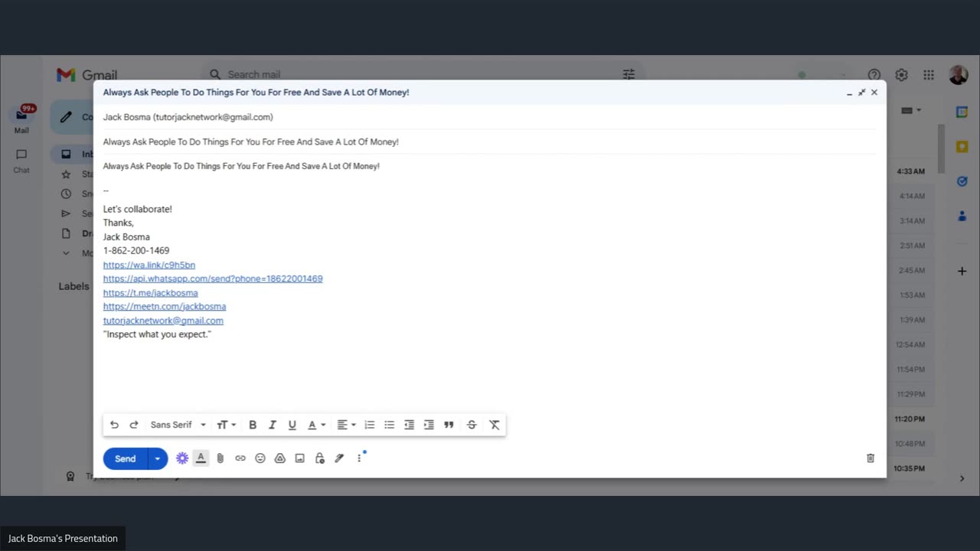The image size is (980, 551).
Task: Discard the draft with trash icon
Action: pos(871,458)
